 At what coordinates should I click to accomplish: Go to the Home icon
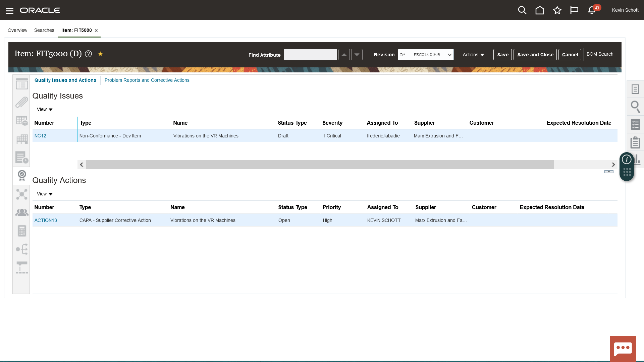[540, 10]
